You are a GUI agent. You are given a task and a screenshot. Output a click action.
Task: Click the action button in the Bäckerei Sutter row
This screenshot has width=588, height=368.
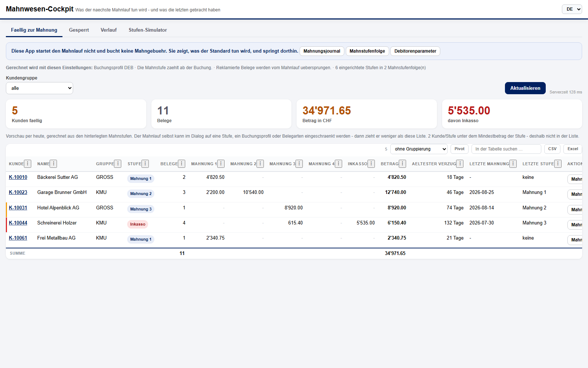point(576,179)
